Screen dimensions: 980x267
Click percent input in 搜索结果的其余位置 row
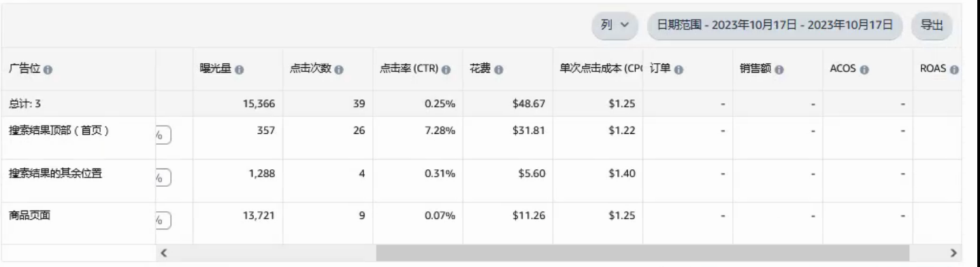pyautogui.click(x=162, y=177)
